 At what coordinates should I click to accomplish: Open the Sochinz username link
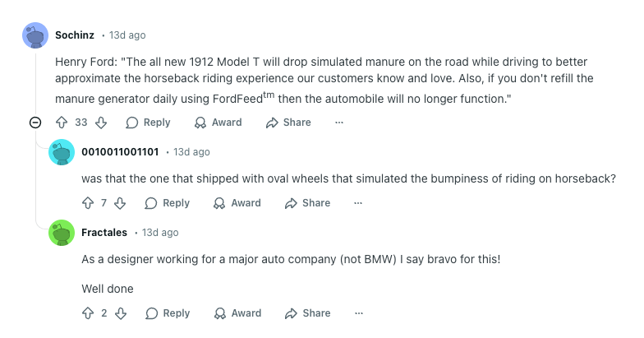pyautogui.click(x=75, y=35)
